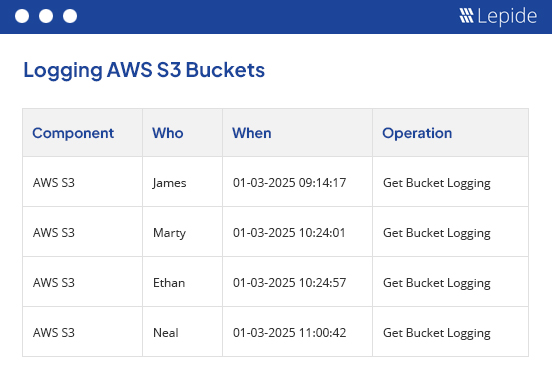Click Get Bucket Logging in James row
The width and height of the screenshot is (552, 380).
[x=437, y=183]
